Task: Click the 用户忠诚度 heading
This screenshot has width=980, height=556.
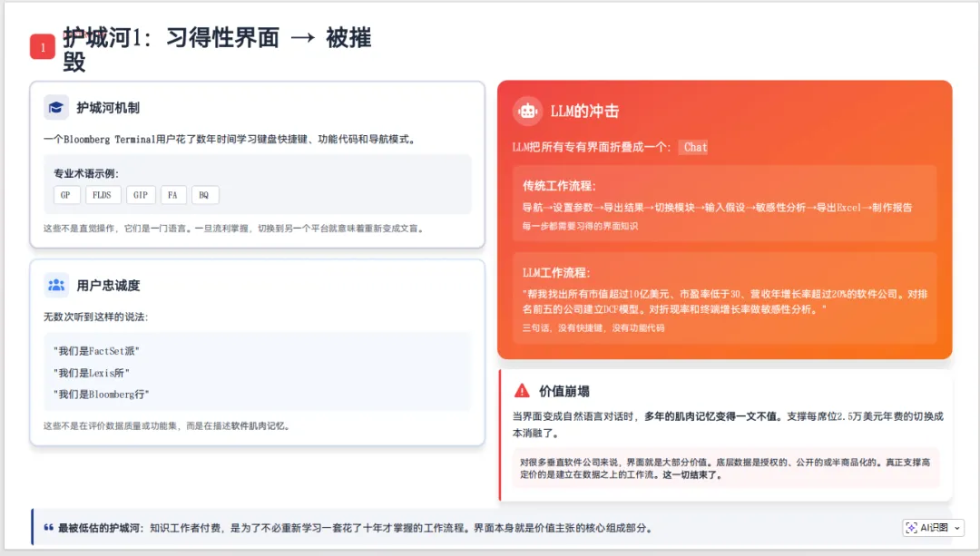Action: pyautogui.click(x=107, y=286)
